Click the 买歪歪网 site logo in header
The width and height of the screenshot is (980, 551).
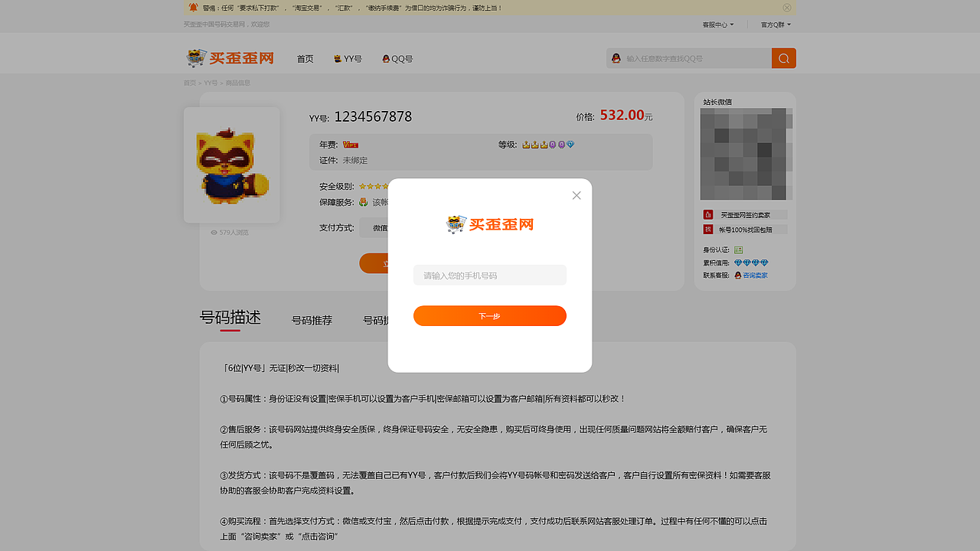click(x=230, y=58)
